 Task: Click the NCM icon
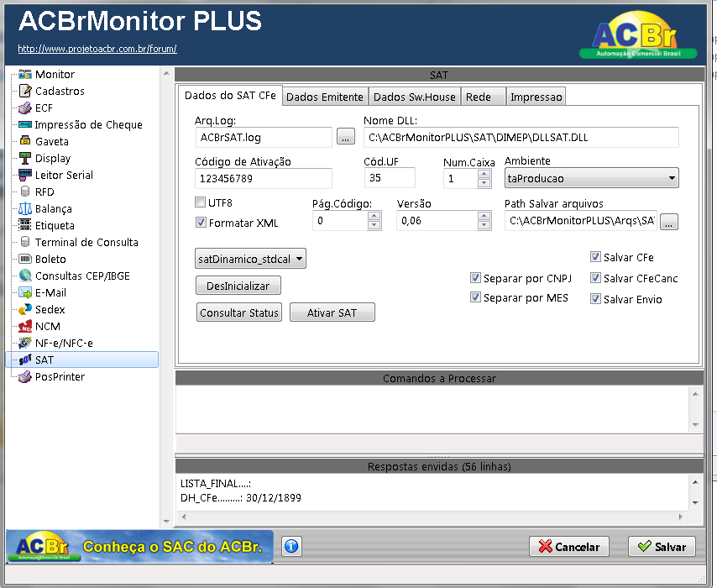coord(24,326)
